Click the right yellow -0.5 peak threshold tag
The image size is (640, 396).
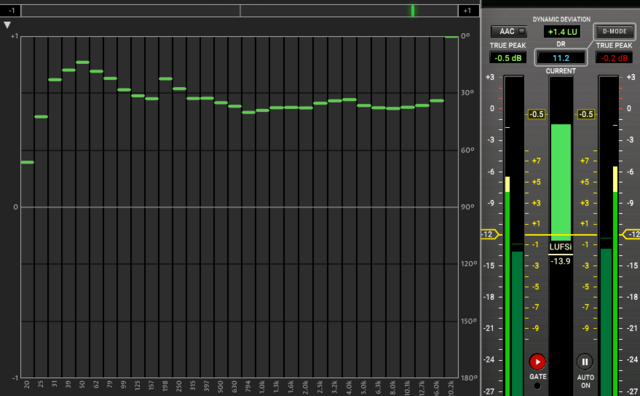[x=586, y=114]
